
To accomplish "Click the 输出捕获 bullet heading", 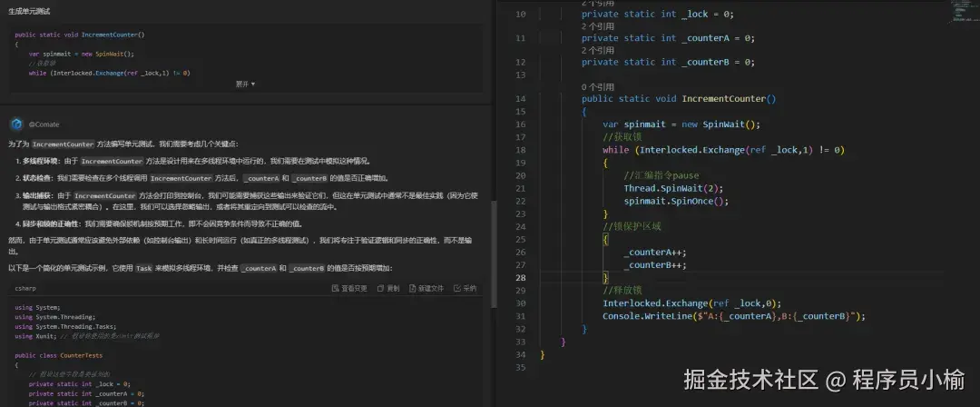I will point(38,195).
